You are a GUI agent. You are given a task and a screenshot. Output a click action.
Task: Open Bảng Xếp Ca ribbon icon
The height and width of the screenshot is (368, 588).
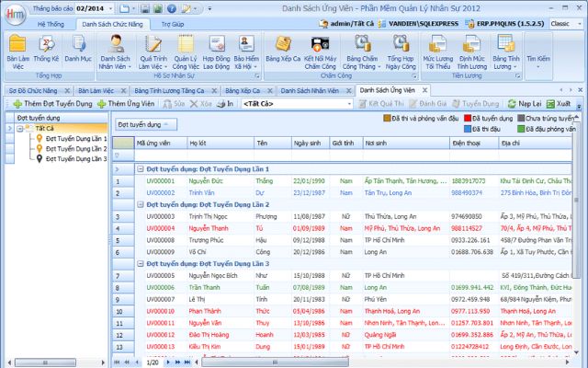pyautogui.click(x=283, y=48)
